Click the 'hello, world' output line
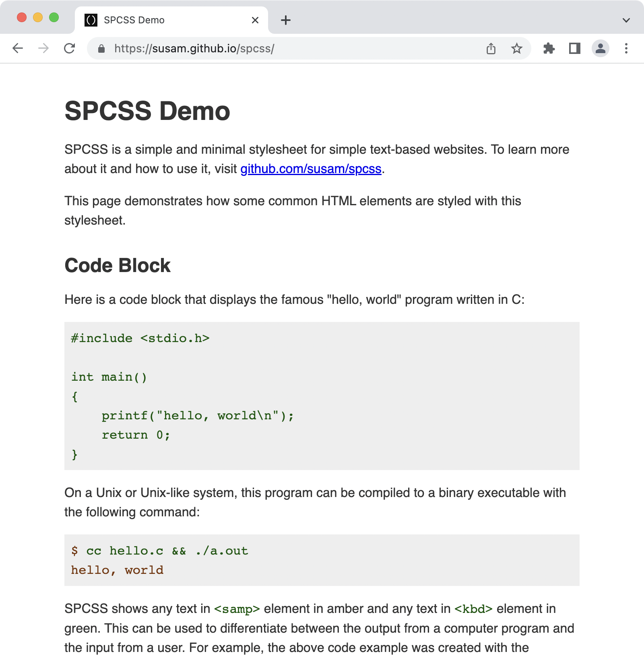This screenshot has width=644, height=660. (117, 570)
